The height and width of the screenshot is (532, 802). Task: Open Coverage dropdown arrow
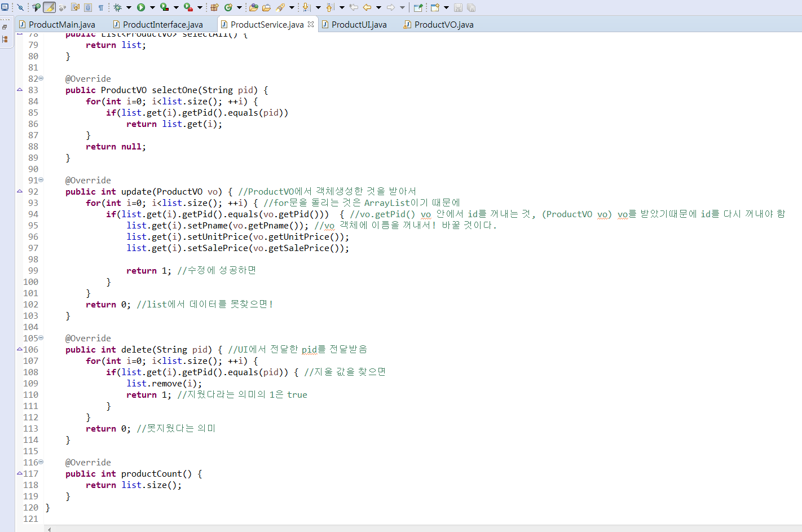tap(176, 7)
